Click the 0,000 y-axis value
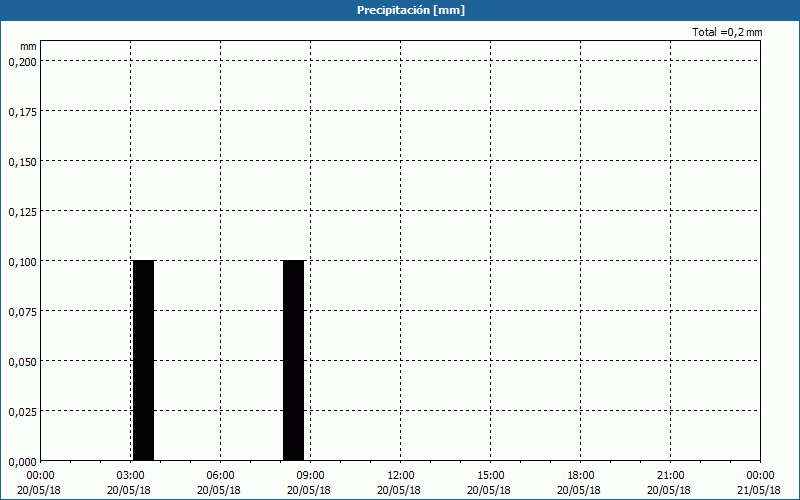 [22, 462]
